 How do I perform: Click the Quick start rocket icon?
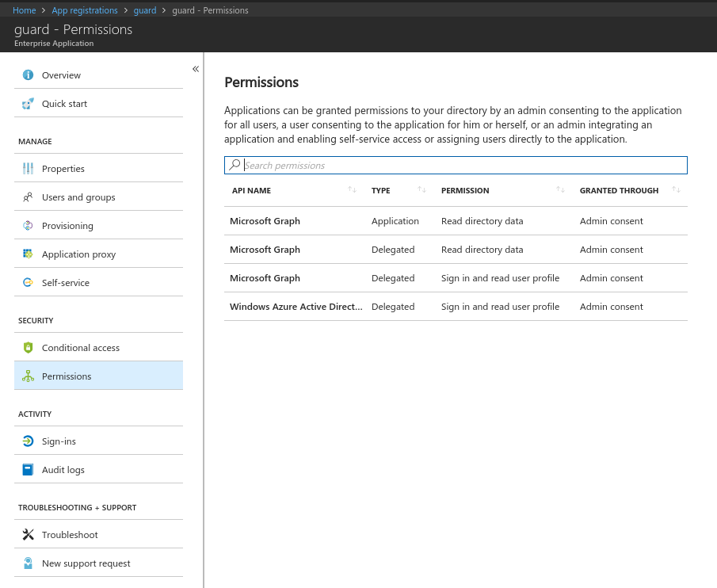point(28,104)
